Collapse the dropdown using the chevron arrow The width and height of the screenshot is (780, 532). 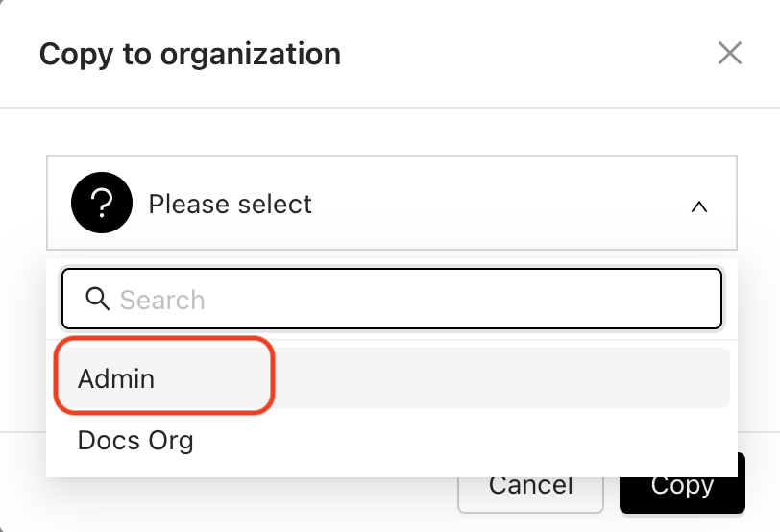tap(699, 206)
